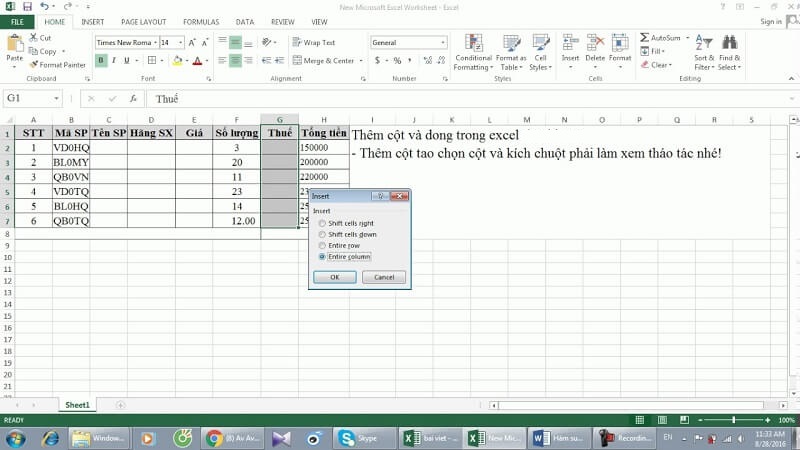Open Cell Styles gallery
Image resolution: width=800 pixels, height=450 pixels.
(x=540, y=52)
